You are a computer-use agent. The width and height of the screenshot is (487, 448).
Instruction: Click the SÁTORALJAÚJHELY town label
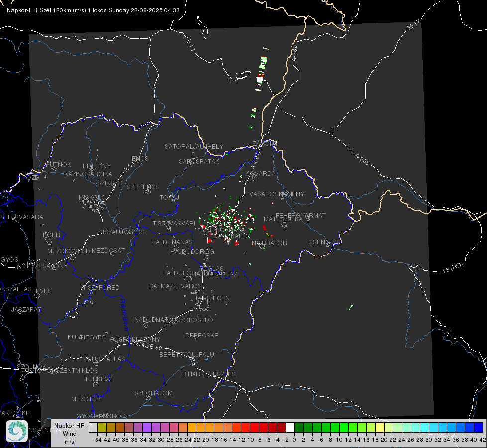pyautogui.click(x=194, y=146)
